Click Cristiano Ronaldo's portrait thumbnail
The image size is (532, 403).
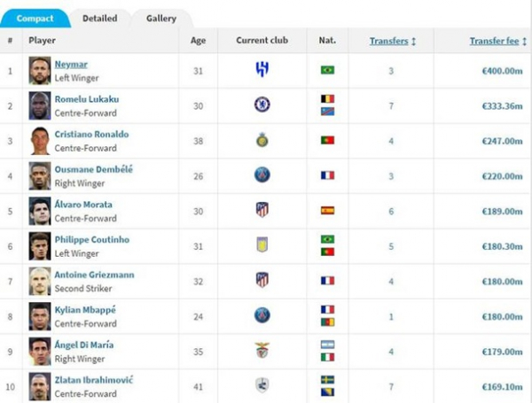click(39, 140)
